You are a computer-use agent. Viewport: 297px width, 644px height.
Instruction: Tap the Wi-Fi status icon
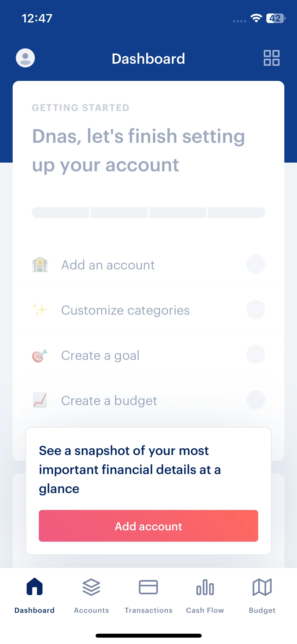256,18
